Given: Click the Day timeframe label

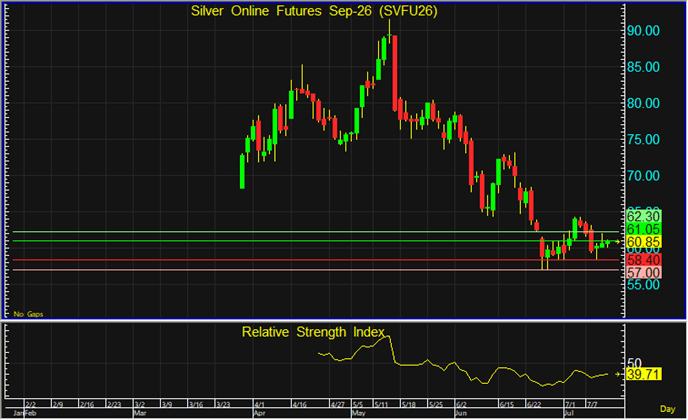Looking at the screenshot, I should coord(667,409).
